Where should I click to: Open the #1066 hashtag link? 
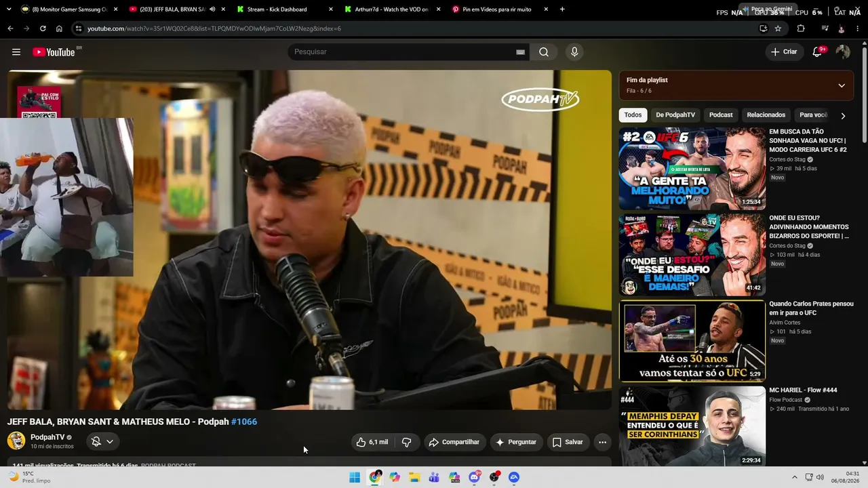coord(244,422)
